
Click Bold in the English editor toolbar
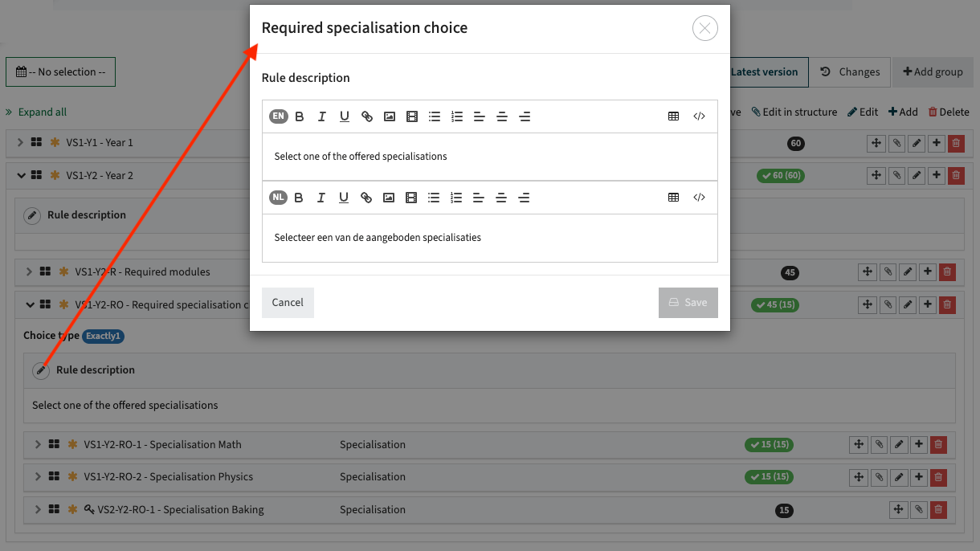click(x=300, y=116)
